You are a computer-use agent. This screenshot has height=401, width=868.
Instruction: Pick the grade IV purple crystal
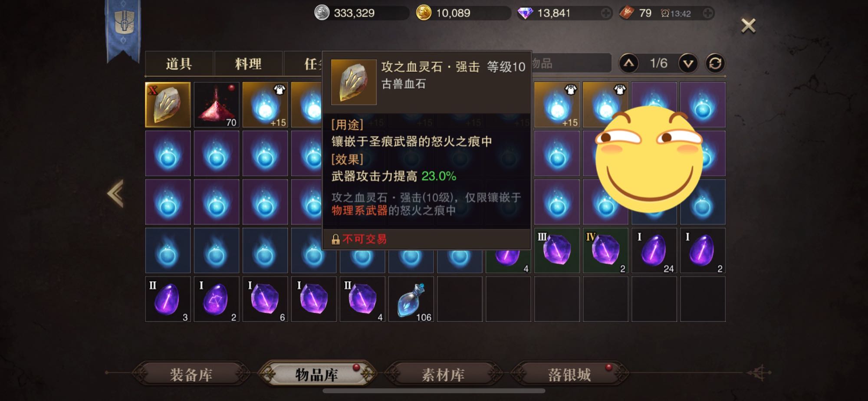tap(605, 250)
